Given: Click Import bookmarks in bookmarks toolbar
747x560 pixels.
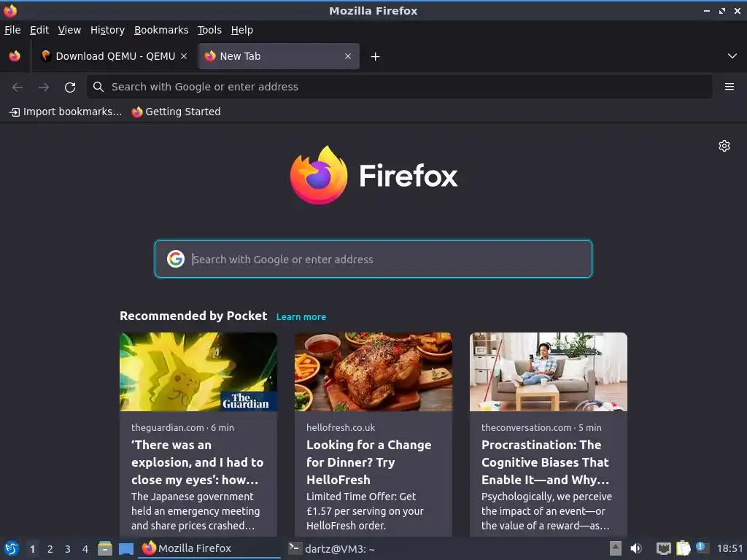Looking at the screenshot, I should [x=66, y=112].
